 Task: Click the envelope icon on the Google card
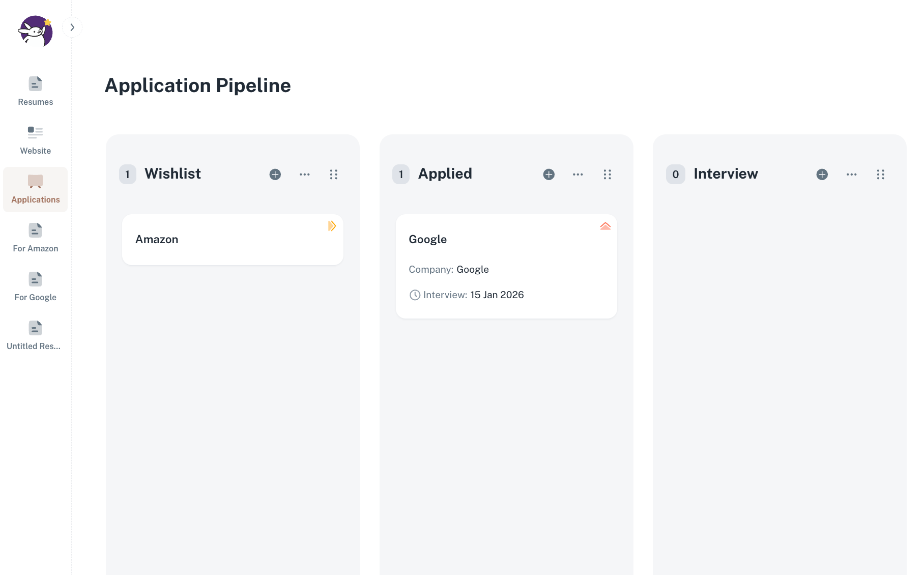(x=605, y=226)
